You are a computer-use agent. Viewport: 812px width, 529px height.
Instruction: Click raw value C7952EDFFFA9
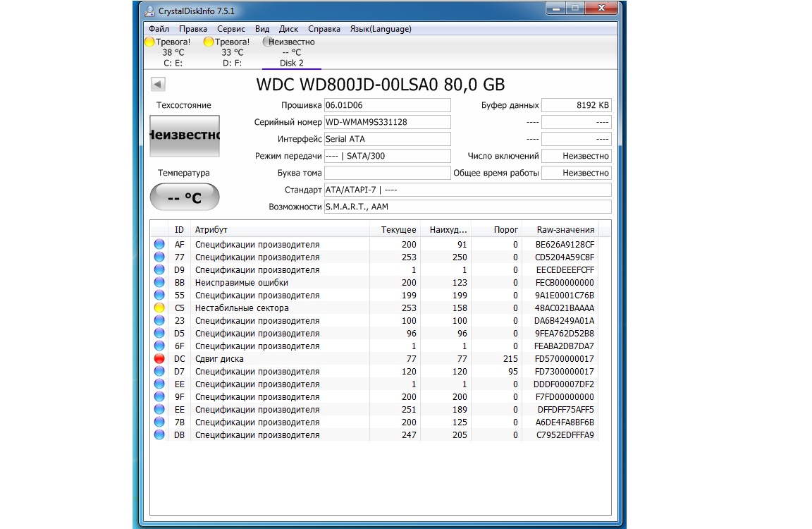point(565,434)
